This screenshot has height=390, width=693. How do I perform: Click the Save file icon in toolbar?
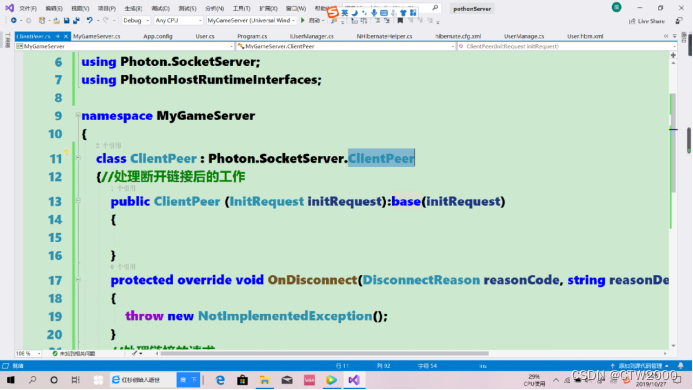[67, 20]
